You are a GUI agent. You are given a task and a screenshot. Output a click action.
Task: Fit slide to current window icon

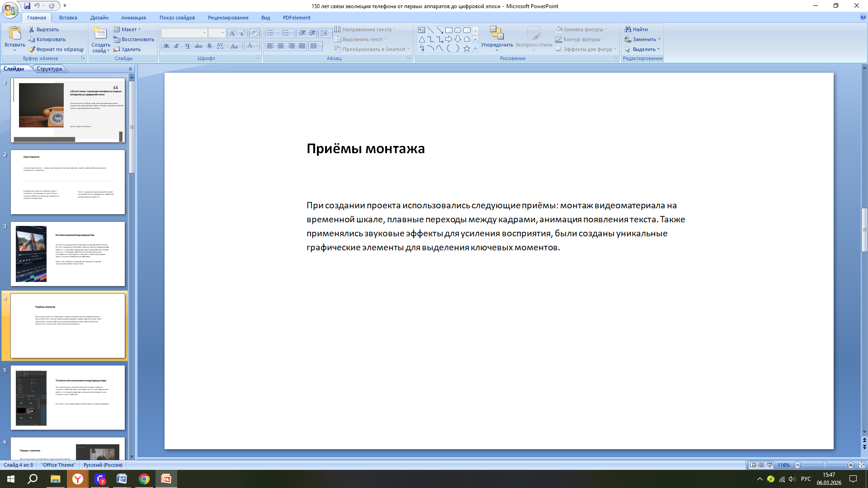pos(862,465)
